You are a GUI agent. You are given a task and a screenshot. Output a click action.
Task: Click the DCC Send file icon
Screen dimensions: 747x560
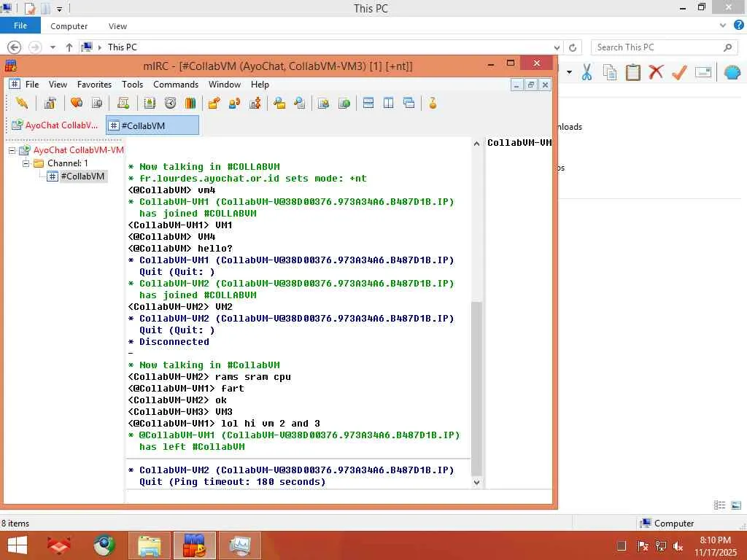[214, 103]
